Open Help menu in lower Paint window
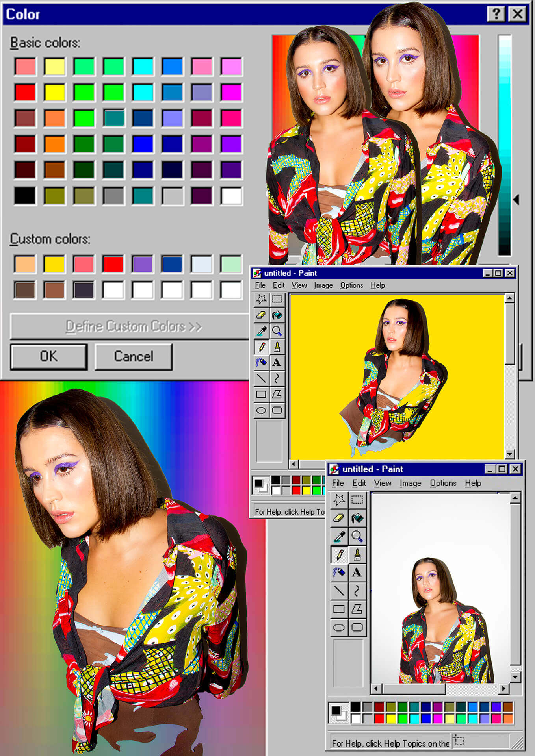 point(473,483)
